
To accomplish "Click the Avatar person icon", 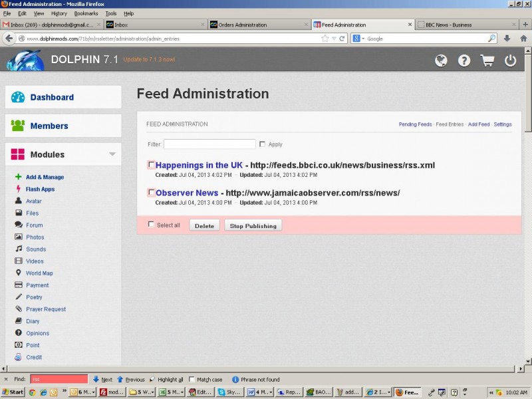I will click(x=19, y=201).
